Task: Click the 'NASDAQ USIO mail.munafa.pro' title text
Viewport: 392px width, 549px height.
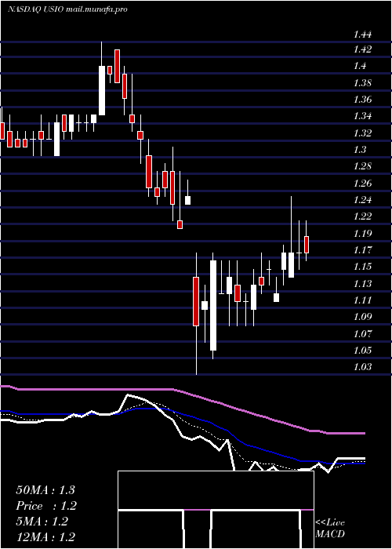Action: click(67, 9)
